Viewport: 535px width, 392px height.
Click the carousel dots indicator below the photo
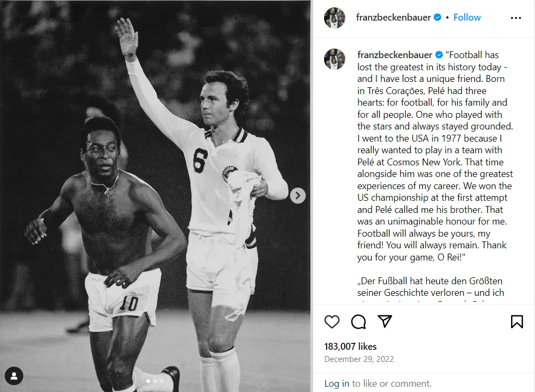(155, 381)
